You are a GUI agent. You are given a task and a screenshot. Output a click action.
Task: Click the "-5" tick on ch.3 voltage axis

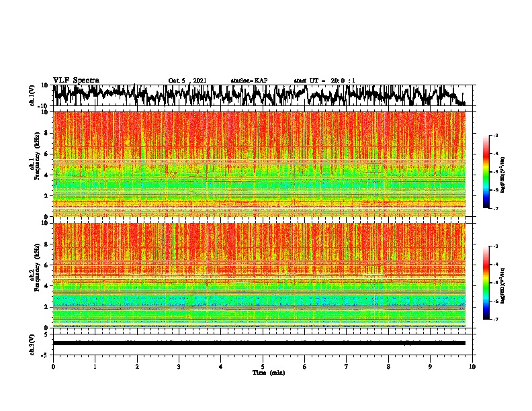(x=46, y=355)
